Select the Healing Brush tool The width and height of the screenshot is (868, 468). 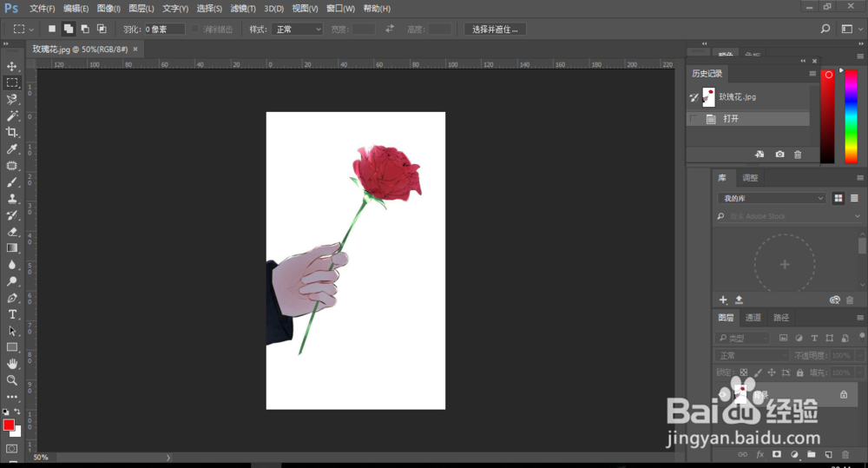pyautogui.click(x=11, y=166)
